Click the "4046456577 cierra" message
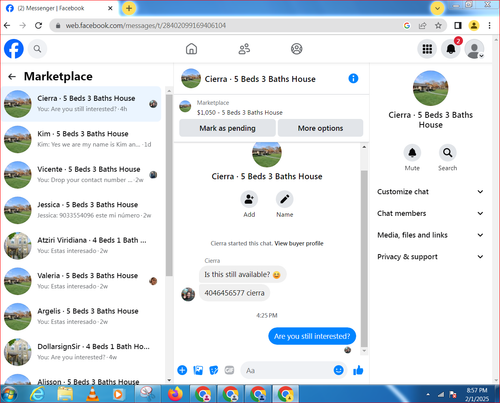 234,293
